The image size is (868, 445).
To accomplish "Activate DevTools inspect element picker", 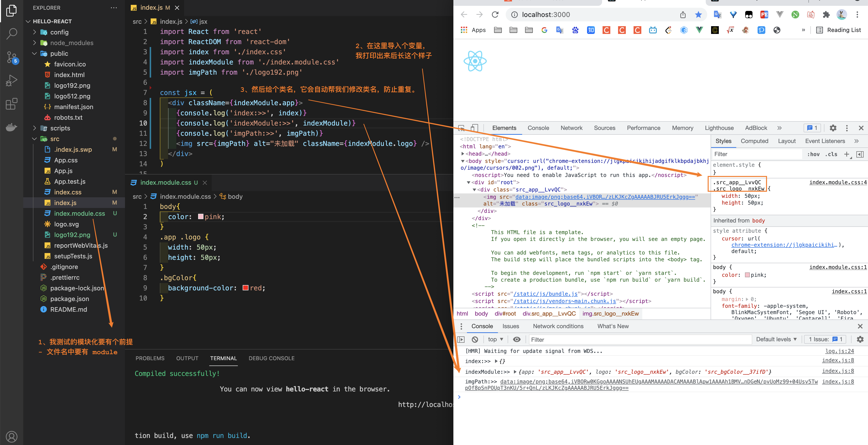I will coord(462,128).
